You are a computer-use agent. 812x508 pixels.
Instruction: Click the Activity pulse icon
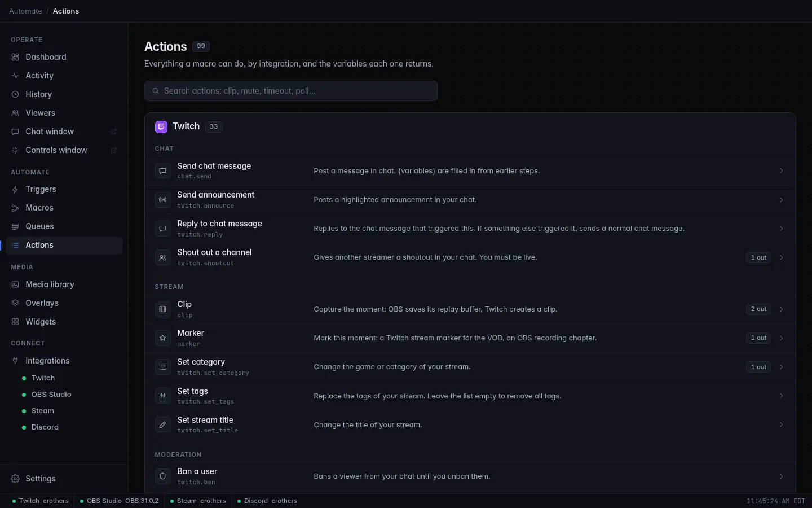(x=15, y=76)
